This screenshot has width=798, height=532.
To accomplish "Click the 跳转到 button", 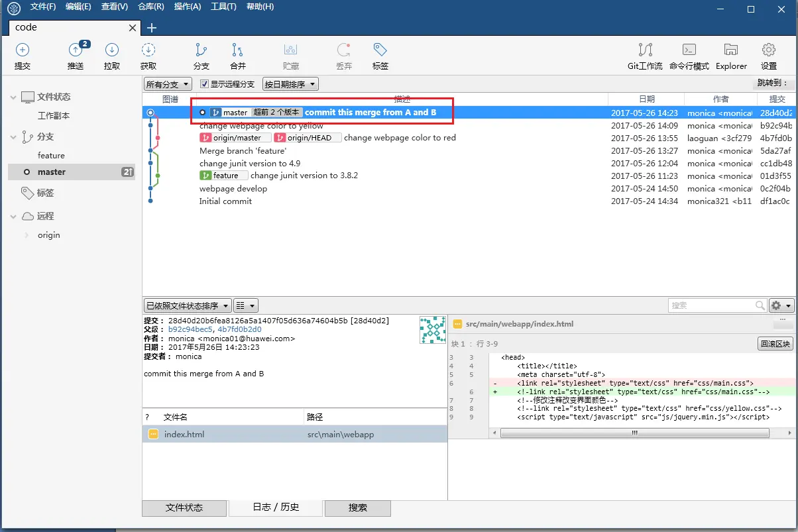I will tap(773, 83).
